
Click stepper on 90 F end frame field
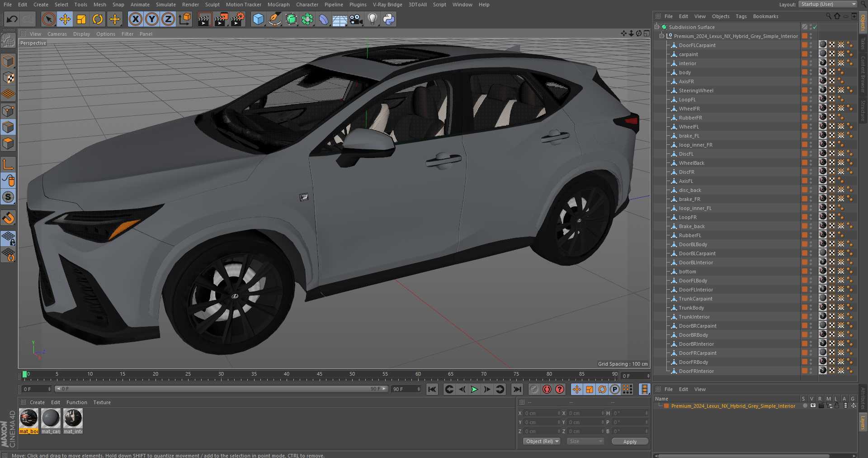pos(419,389)
